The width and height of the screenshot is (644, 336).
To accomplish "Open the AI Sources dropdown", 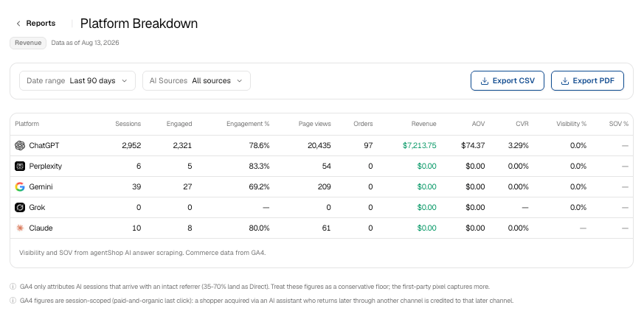I will click(196, 81).
